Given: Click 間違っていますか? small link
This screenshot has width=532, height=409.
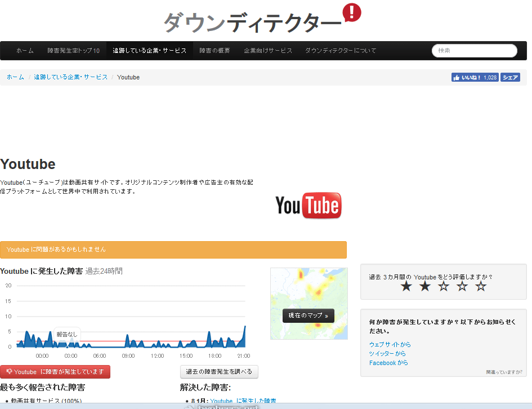Looking at the screenshot, I should [x=504, y=372].
